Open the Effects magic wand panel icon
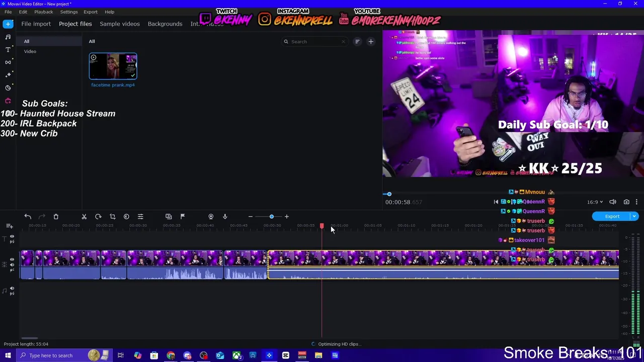The image size is (644, 362). 8,75
